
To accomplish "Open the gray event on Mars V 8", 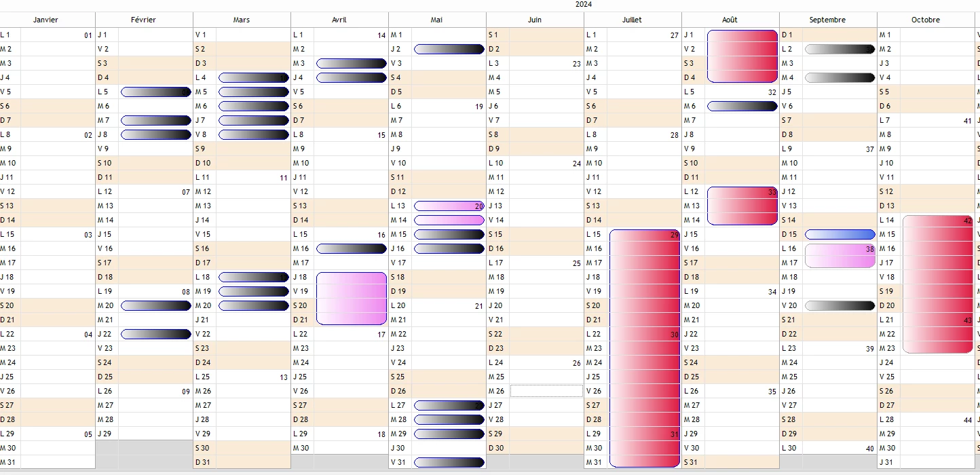I will (254, 134).
